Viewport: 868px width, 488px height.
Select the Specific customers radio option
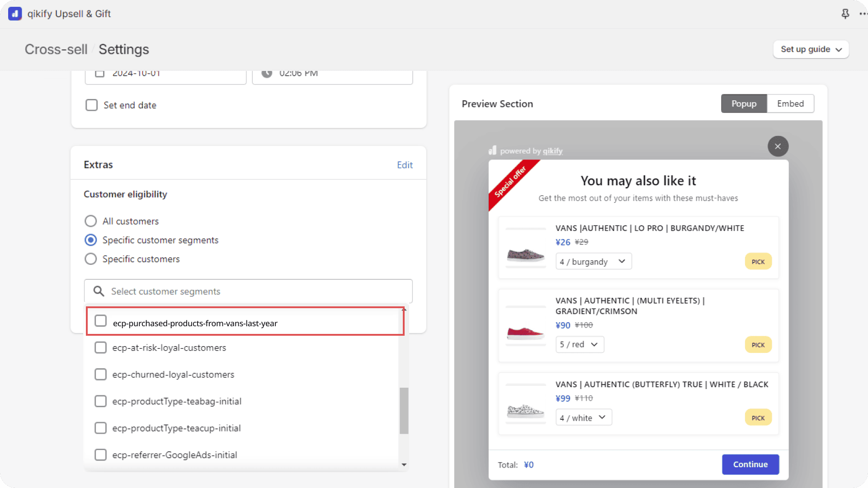pyautogui.click(x=91, y=259)
